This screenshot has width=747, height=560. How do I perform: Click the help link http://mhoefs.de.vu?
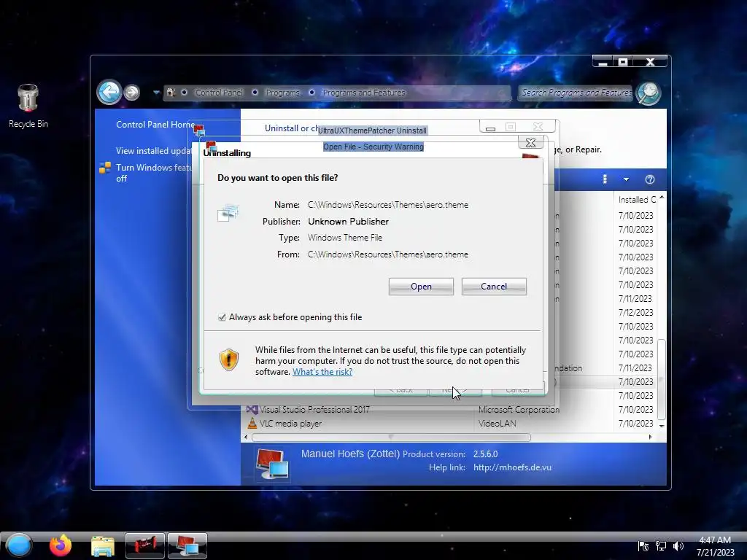tap(512, 467)
